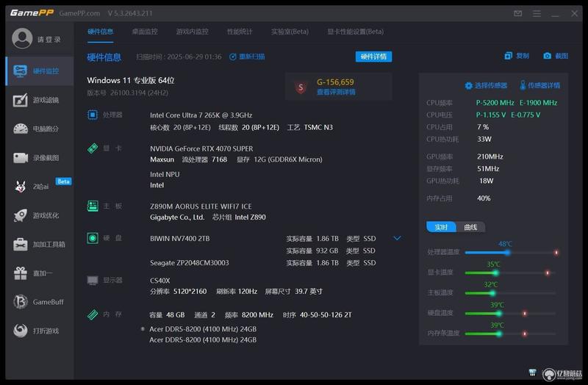Click the red S score shield badge

click(x=301, y=87)
